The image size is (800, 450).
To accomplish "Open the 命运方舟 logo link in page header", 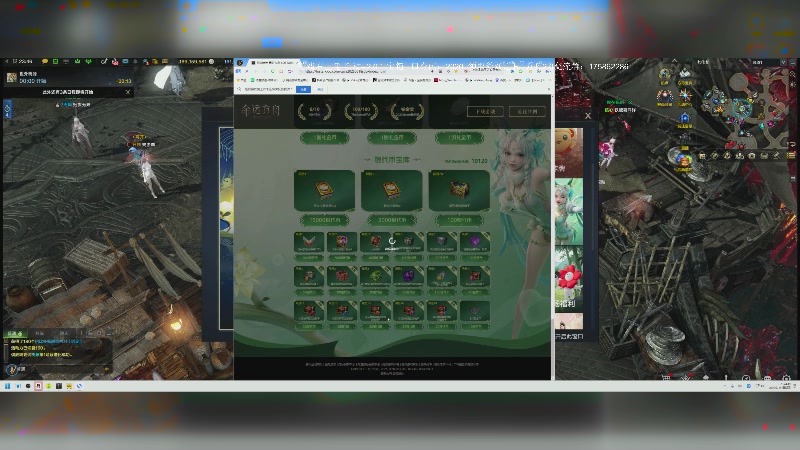I will [x=261, y=111].
